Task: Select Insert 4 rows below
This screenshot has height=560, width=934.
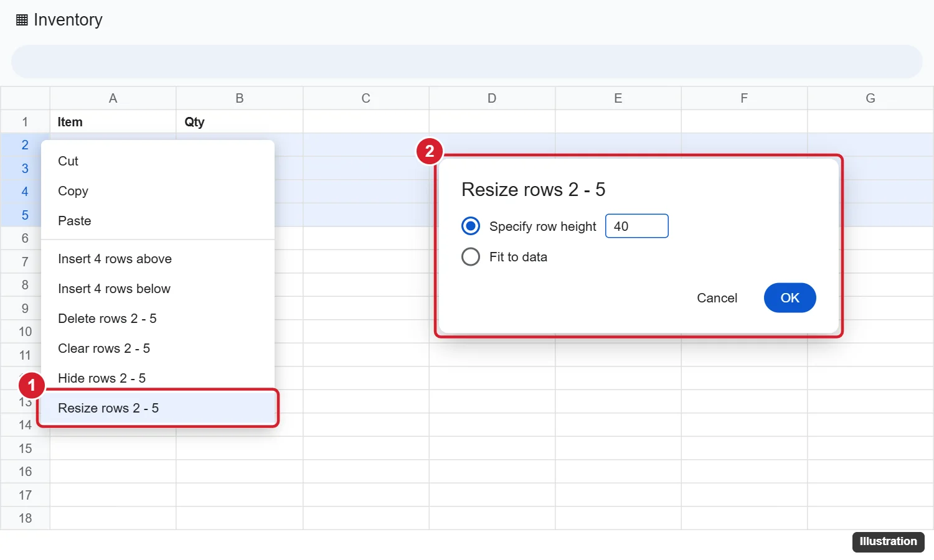Action: pos(158,289)
